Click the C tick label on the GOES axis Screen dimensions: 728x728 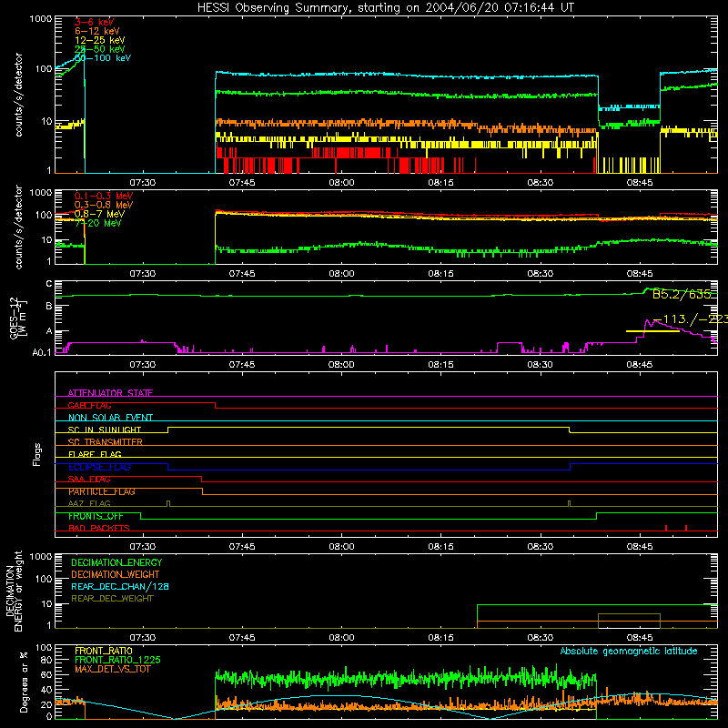[x=49, y=284]
